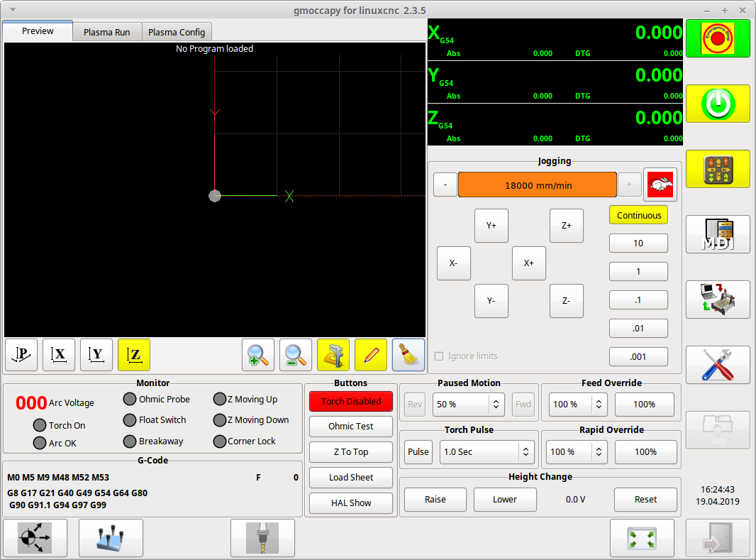The width and height of the screenshot is (756, 560).
Task: Open the MDI mode
Action: pos(718,234)
